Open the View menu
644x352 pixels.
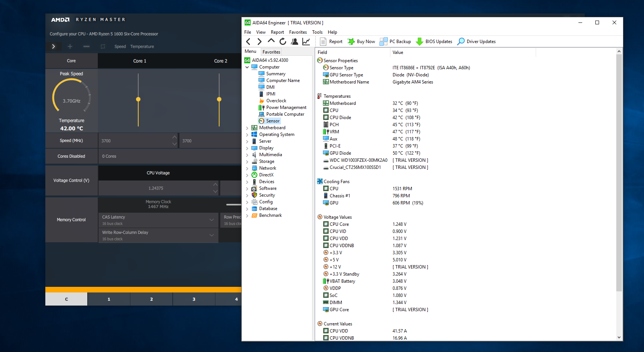(x=261, y=32)
